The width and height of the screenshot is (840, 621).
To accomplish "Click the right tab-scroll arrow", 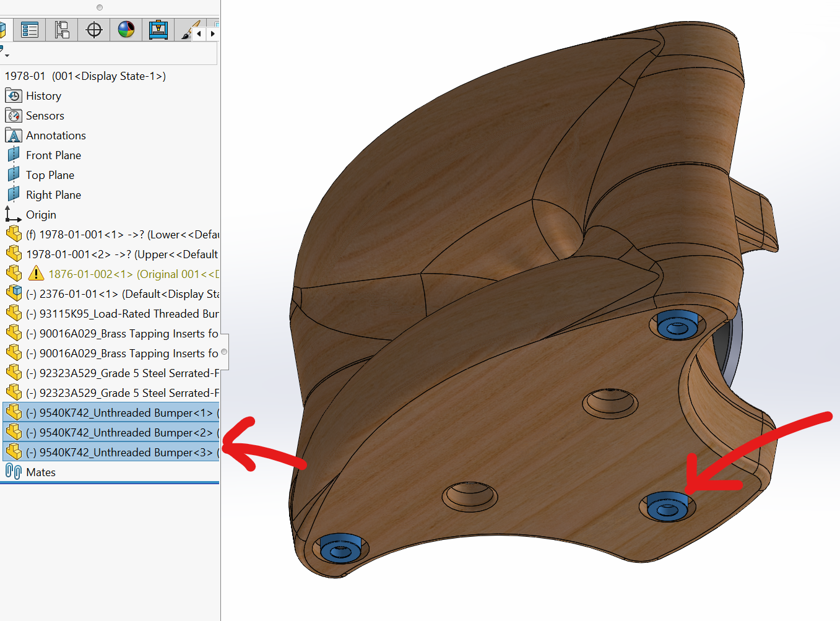I will pyautogui.click(x=212, y=33).
